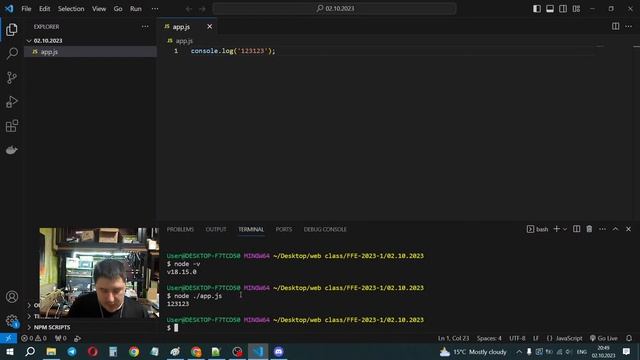This screenshot has width=640, height=360.
Task: Open the Edit menu
Action: pos(44,9)
